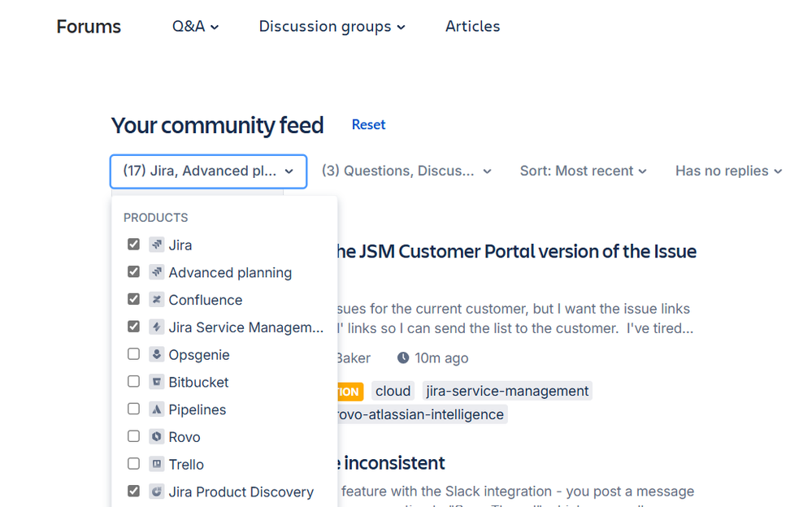The height and width of the screenshot is (507, 812).
Task: Click the Rovo product icon
Action: 157,437
